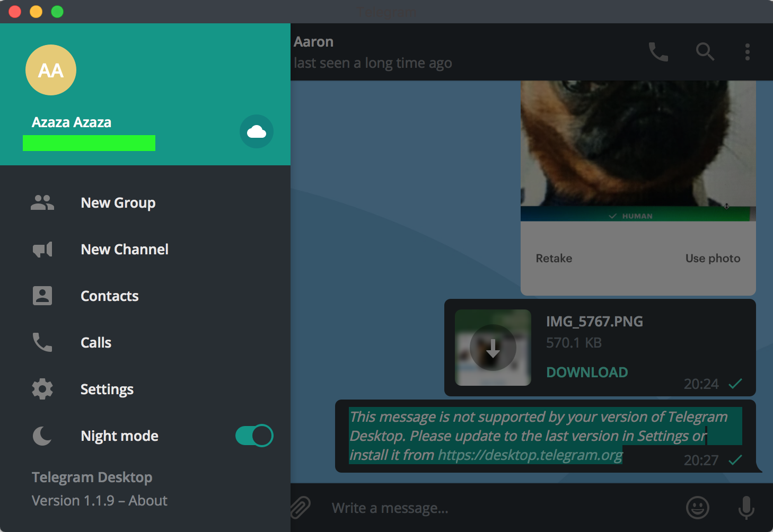Click the IMG_5767.PNG file name
This screenshot has height=532, width=773.
pyautogui.click(x=595, y=321)
